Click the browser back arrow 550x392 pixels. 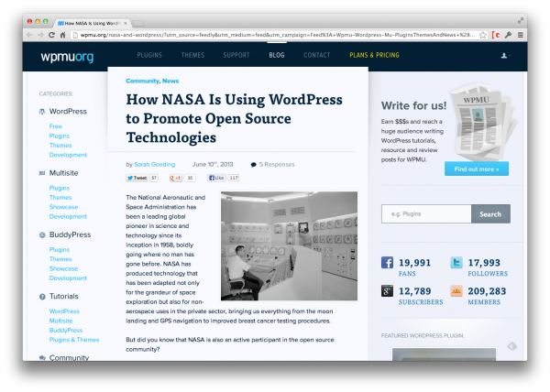point(29,35)
